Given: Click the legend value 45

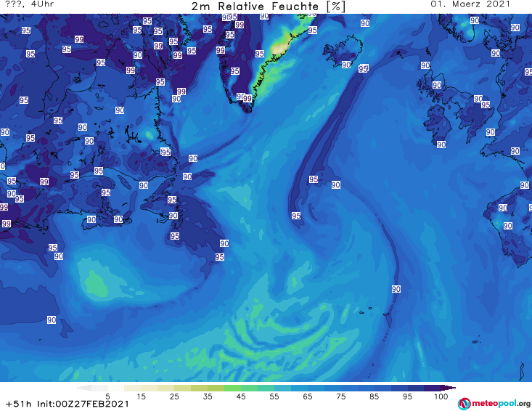Looking at the screenshot, I should point(241,396).
